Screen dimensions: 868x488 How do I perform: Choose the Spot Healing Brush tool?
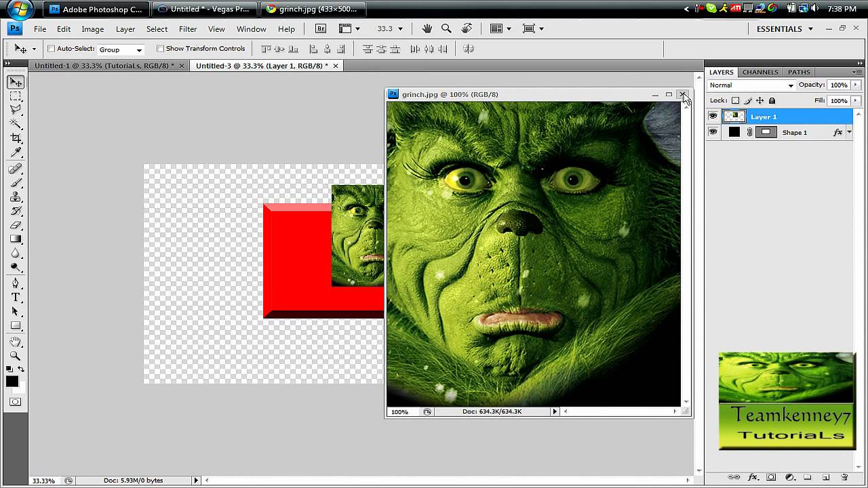pyautogui.click(x=16, y=169)
